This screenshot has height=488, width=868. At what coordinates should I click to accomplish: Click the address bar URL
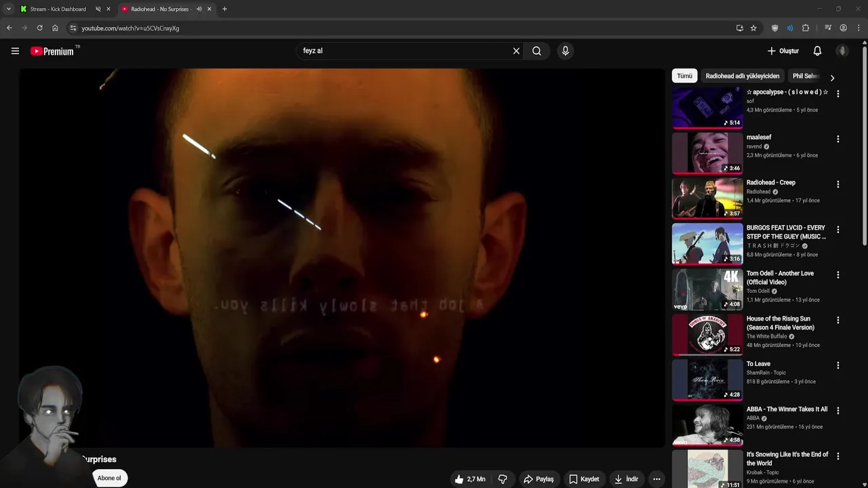coord(130,28)
